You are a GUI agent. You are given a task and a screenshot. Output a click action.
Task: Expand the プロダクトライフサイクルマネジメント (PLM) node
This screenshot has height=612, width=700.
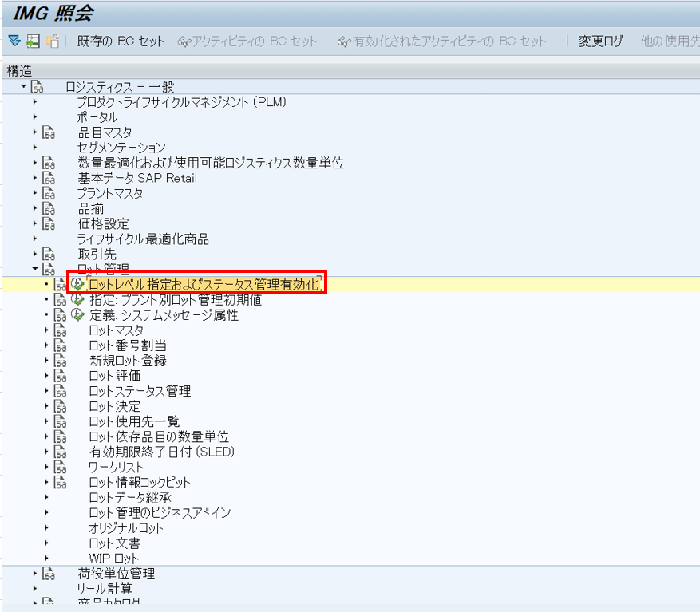[35, 102]
